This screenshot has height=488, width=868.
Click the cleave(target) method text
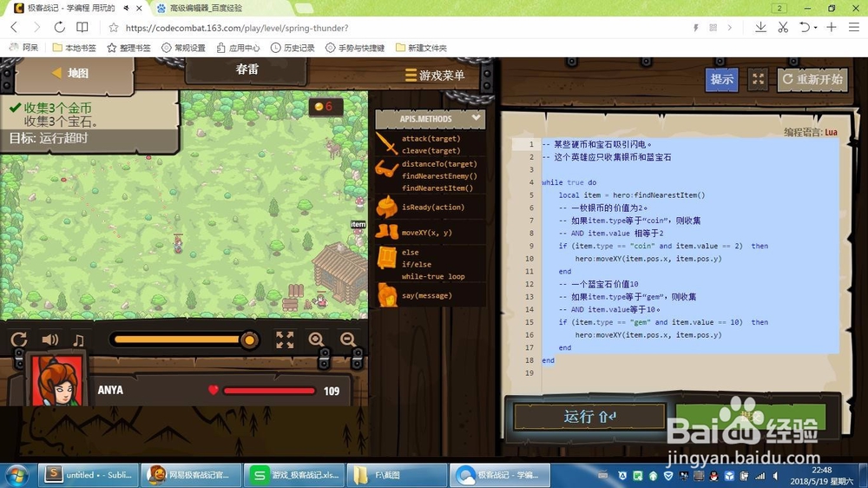tap(431, 150)
